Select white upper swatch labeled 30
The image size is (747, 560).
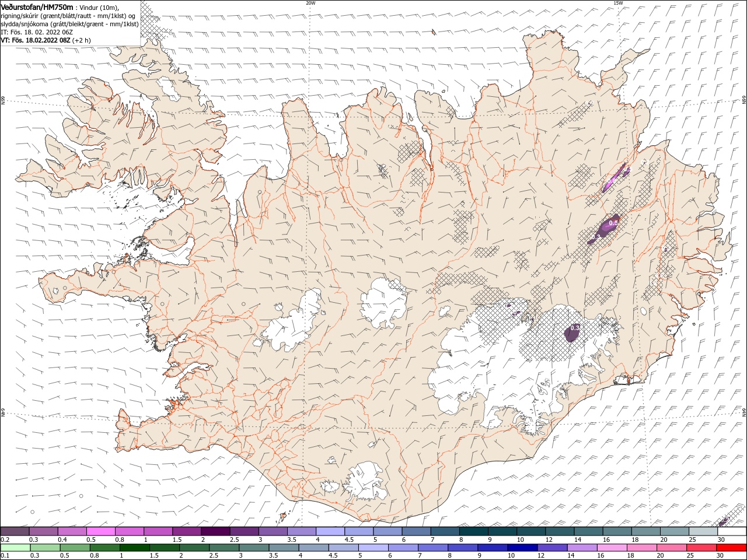[732, 531]
